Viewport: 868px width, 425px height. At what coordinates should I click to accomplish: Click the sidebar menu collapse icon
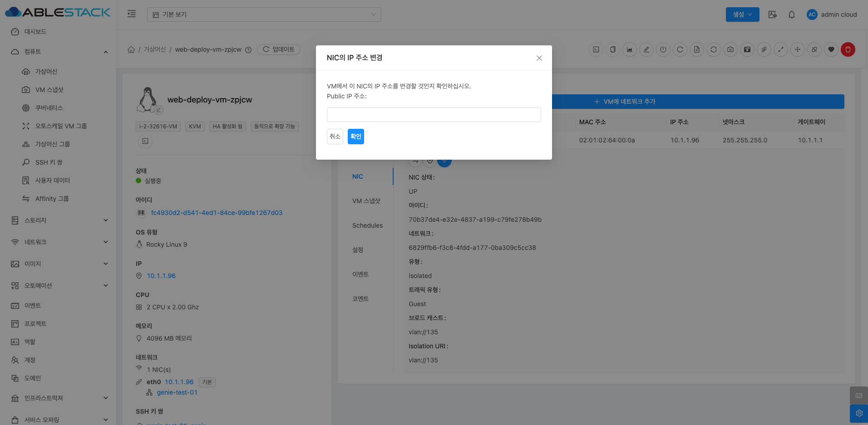coord(132,14)
